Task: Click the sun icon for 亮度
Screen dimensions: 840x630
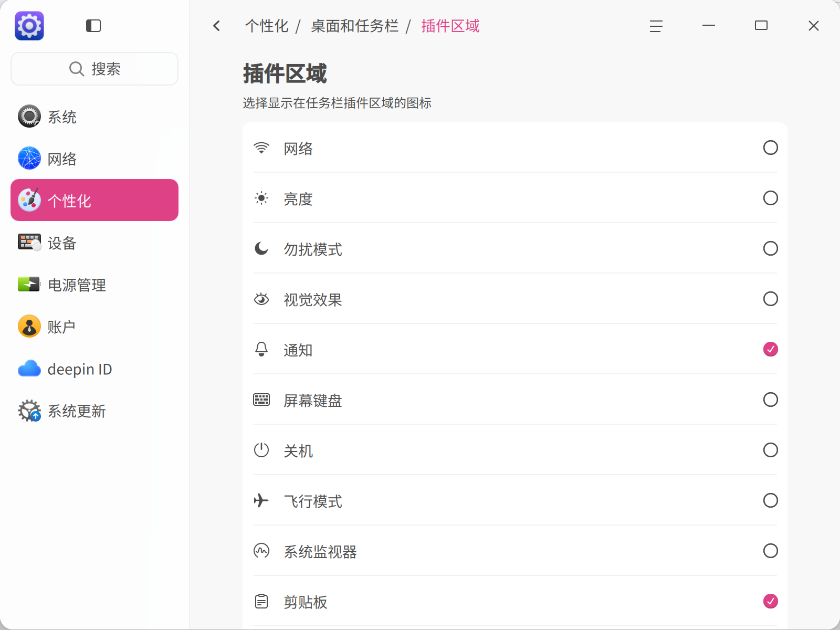Action: tap(261, 198)
